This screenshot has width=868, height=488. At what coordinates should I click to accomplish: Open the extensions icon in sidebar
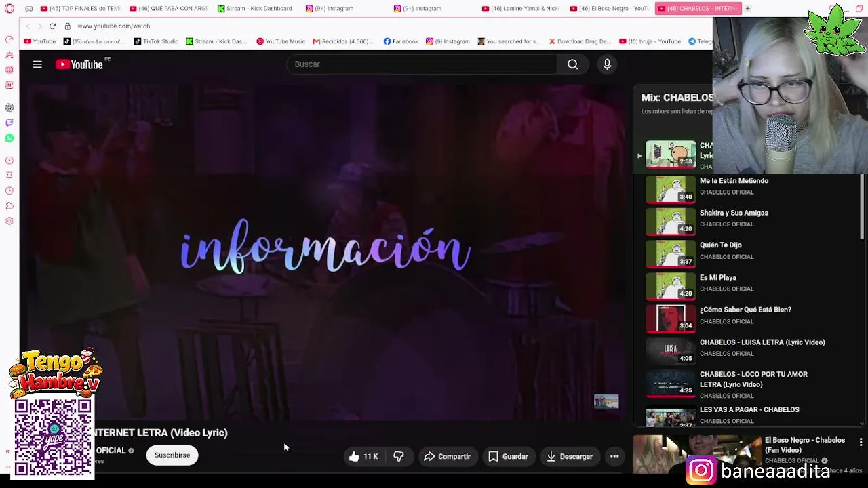(9, 206)
